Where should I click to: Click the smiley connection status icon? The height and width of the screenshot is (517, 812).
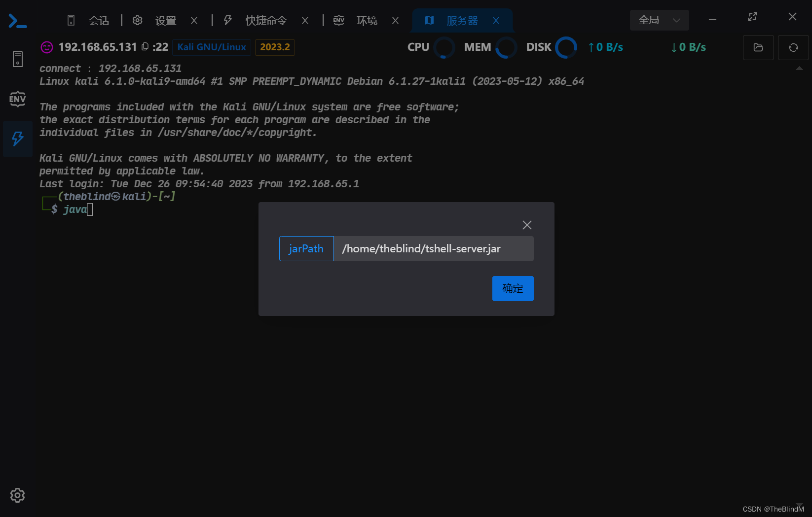(47, 47)
